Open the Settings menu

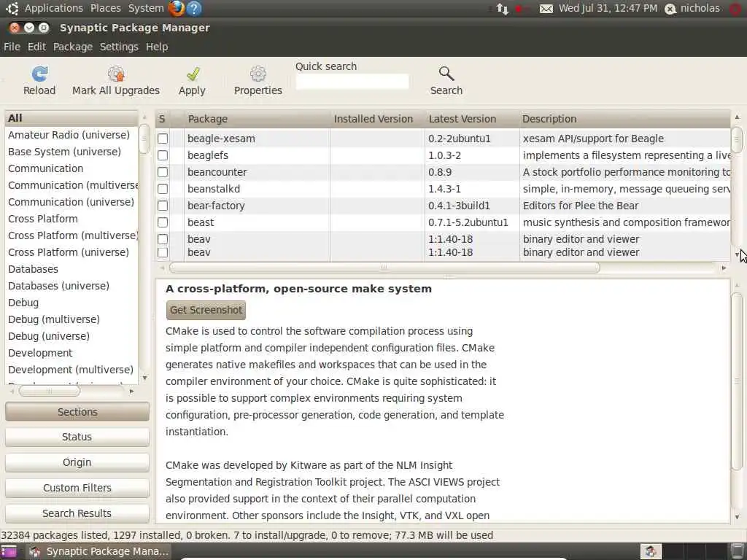click(x=119, y=47)
